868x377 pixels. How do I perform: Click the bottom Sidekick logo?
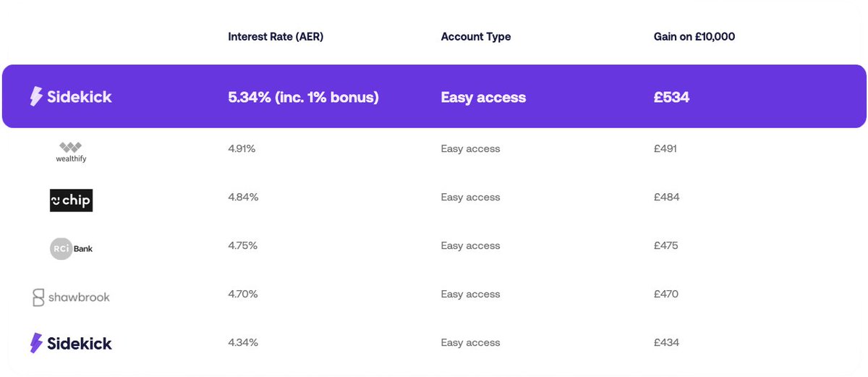(x=71, y=343)
